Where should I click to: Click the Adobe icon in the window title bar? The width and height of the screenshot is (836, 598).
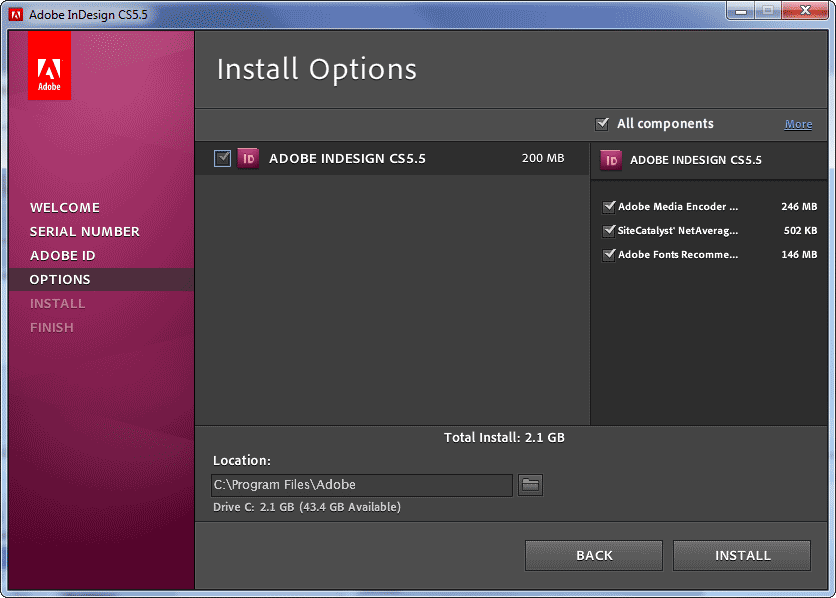[x=16, y=14]
